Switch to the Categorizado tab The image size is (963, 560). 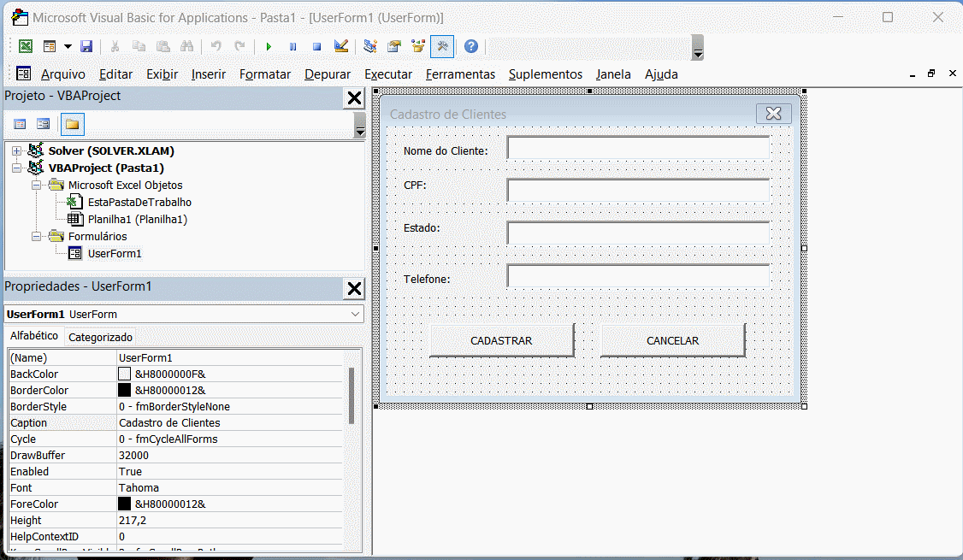click(100, 338)
